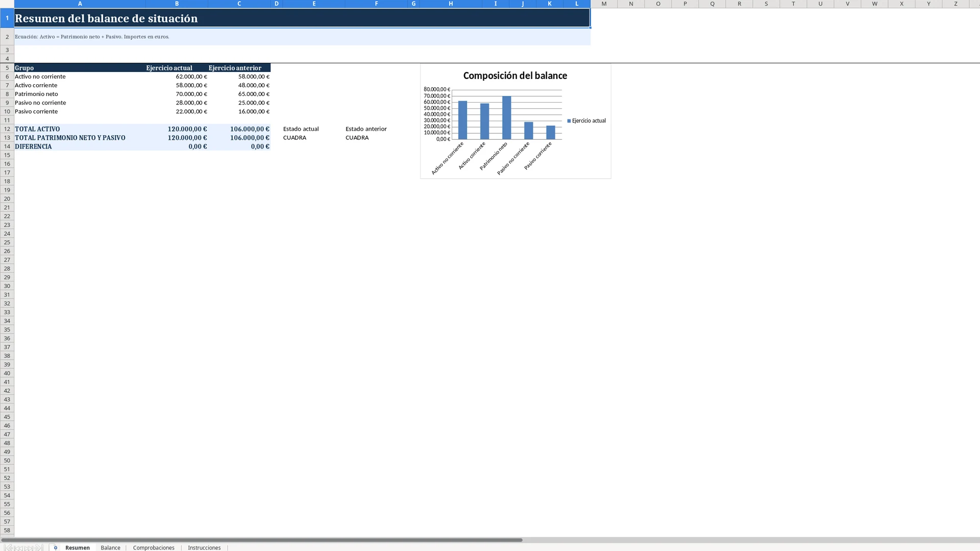Click the 'Estado anterior' cell
This screenshot has width=980, height=551.
376,129
